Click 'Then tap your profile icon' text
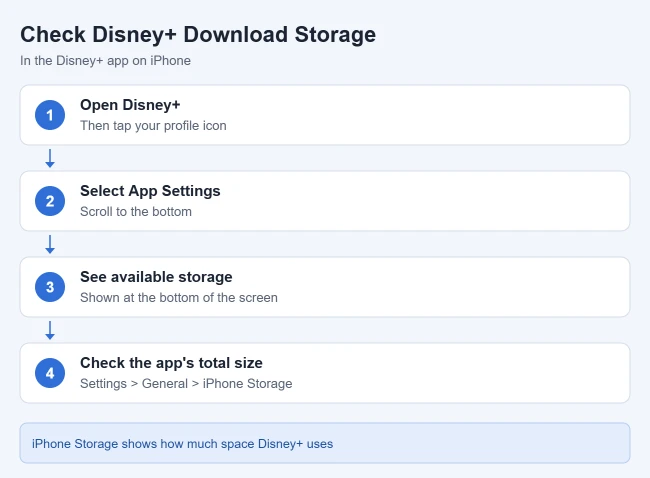This screenshot has height=478, width=650. tap(153, 126)
